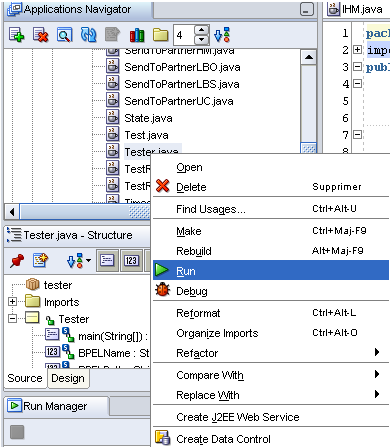
Task: Click the red pushpin icon in Structure toolbar
Action: pyautogui.click(x=17, y=260)
